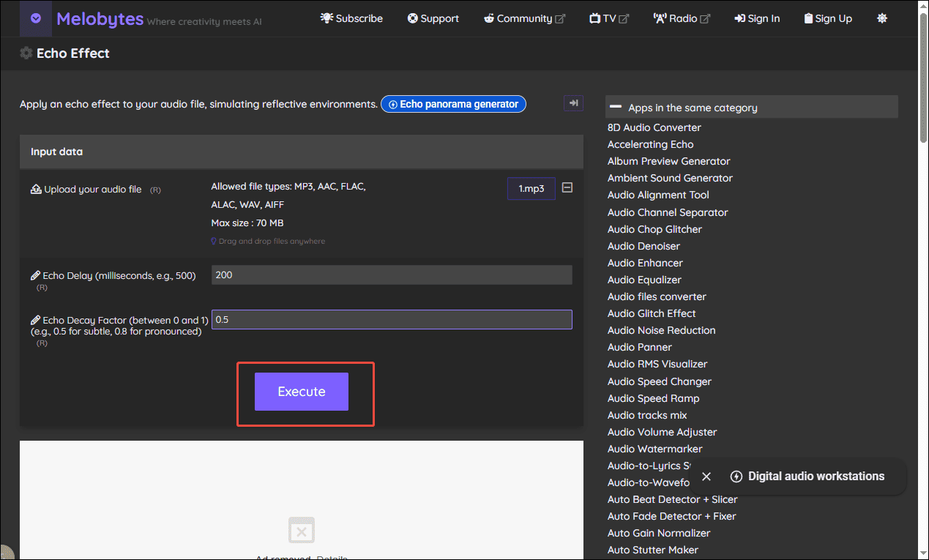The image size is (929, 560).
Task: Open the Melobytes home logo icon
Action: tap(35, 18)
